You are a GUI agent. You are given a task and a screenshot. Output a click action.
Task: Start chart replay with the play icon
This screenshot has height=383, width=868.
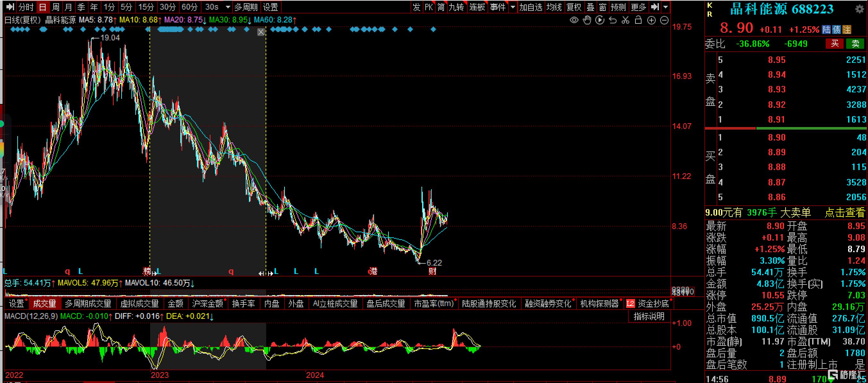tap(600, 20)
